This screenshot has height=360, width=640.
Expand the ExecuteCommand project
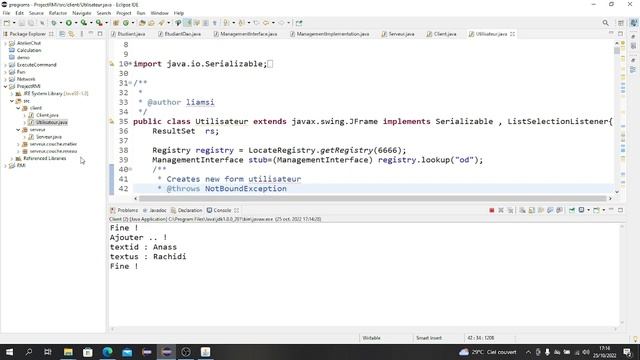[5, 64]
